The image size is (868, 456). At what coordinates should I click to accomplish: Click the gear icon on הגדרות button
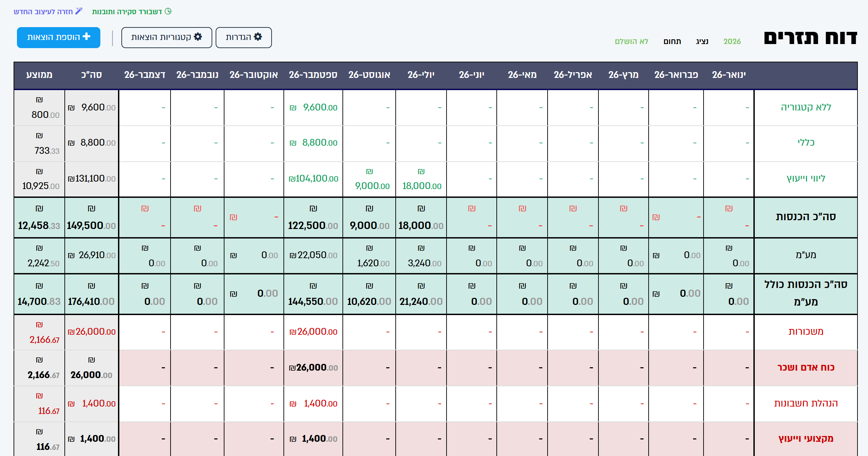coord(258,37)
